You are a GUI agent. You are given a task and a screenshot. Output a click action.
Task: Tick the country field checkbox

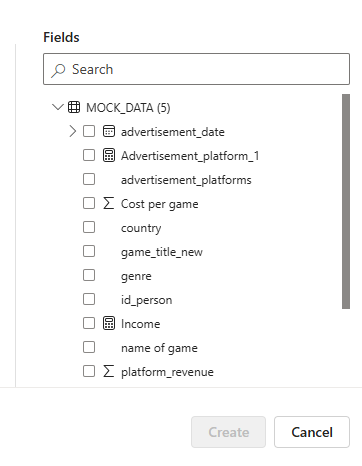[x=89, y=227]
